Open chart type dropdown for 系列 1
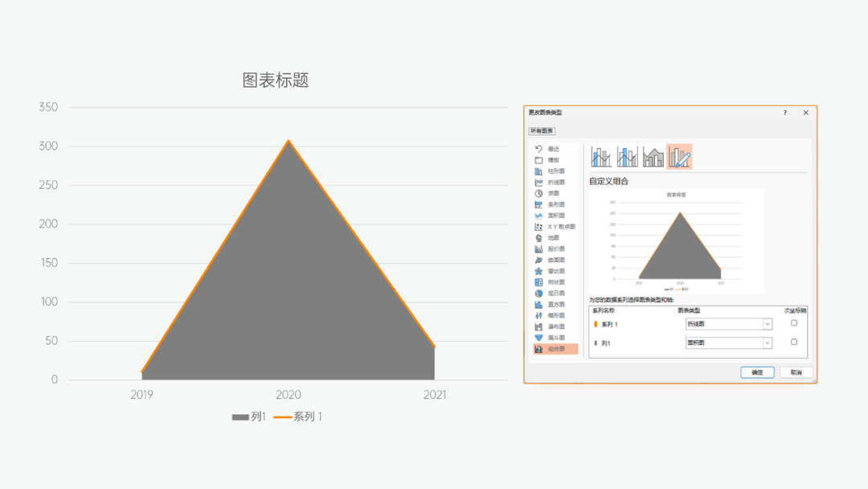Image resolution: width=868 pixels, height=489 pixels. pos(767,324)
